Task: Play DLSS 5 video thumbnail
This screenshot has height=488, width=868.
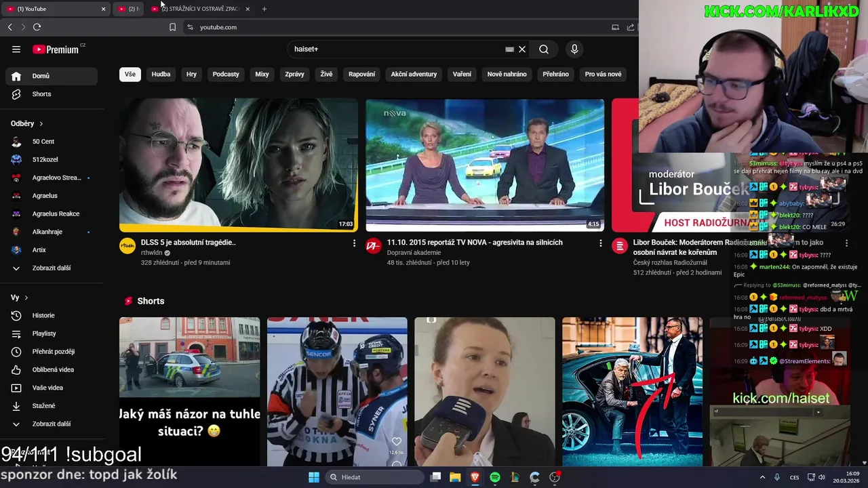Action: (x=239, y=165)
